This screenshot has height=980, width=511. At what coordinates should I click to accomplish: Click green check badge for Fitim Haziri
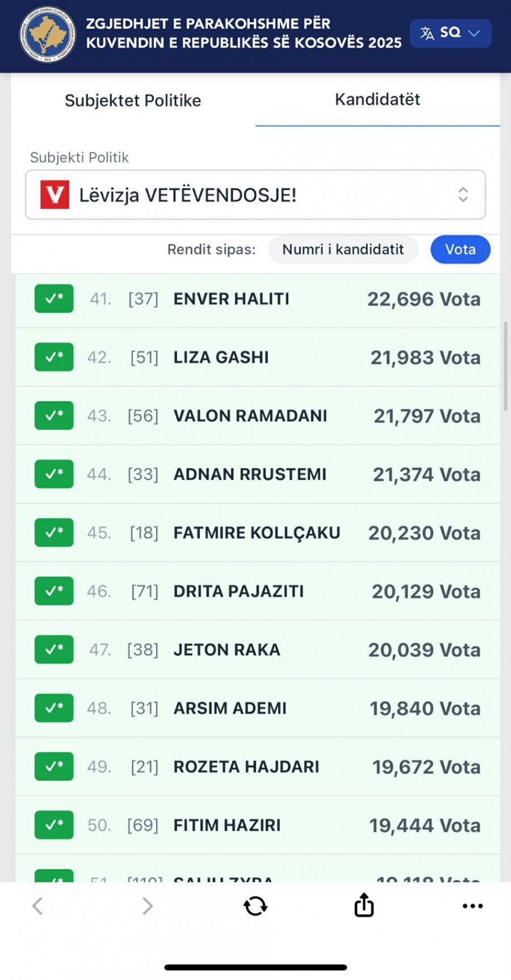pyautogui.click(x=54, y=825)
